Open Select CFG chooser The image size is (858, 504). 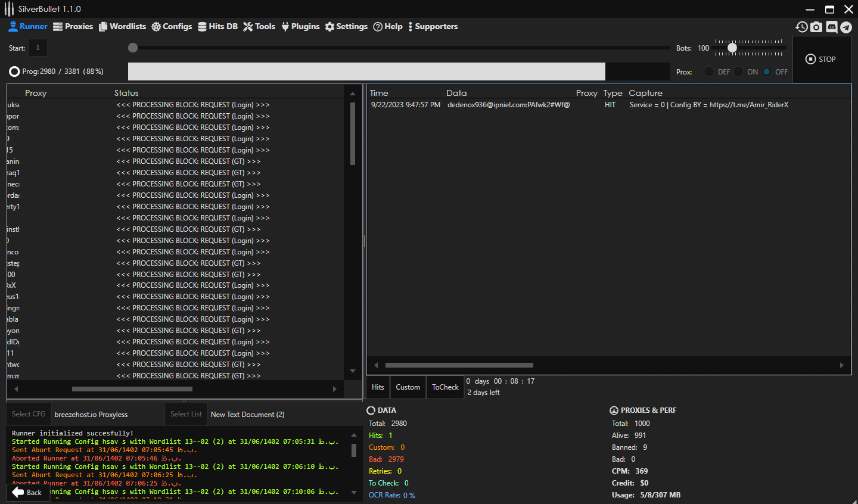27,413
